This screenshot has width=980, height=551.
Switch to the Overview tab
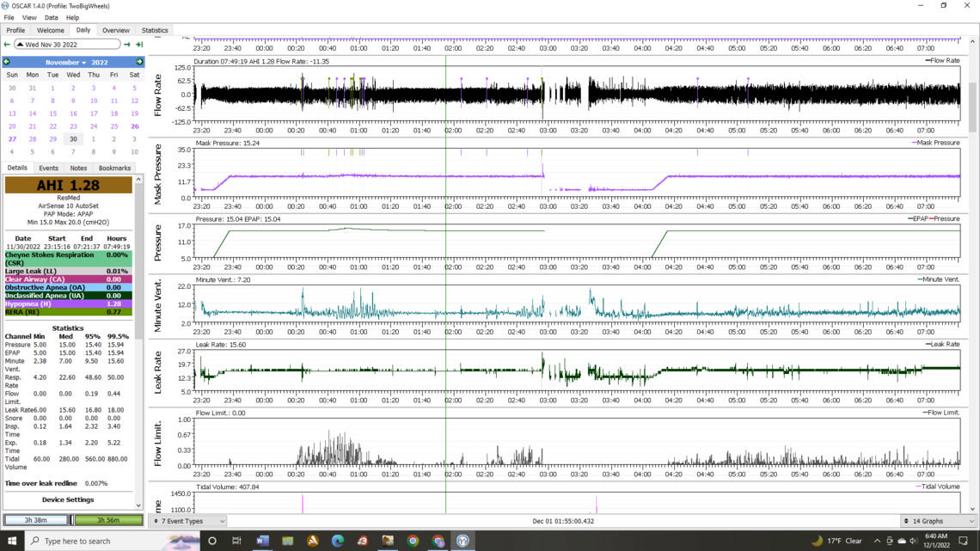pos(115,30)
